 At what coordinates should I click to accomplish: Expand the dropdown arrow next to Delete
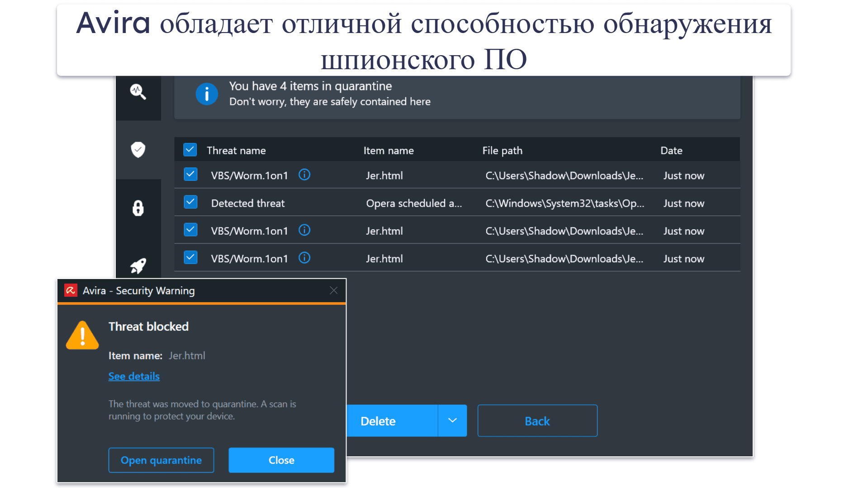[x=452, y=421]
